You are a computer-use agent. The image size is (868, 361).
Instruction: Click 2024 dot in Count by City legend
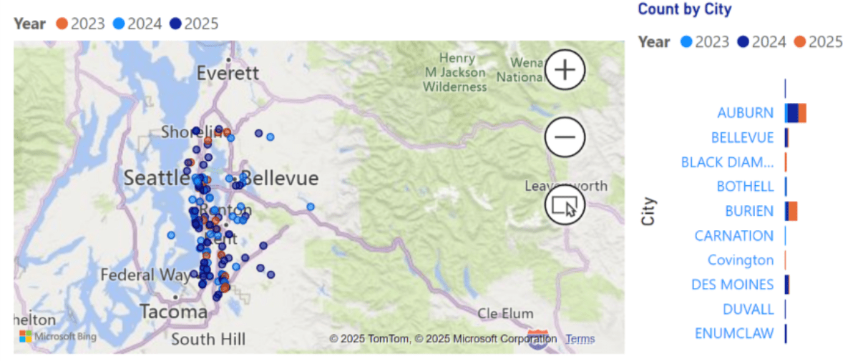point(742,42)
